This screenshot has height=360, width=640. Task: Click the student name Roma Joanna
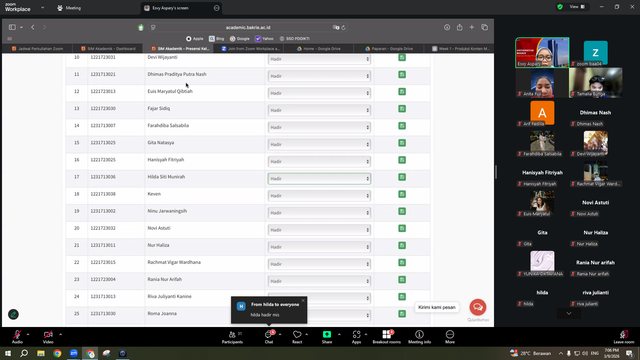[x=162, y=313]
